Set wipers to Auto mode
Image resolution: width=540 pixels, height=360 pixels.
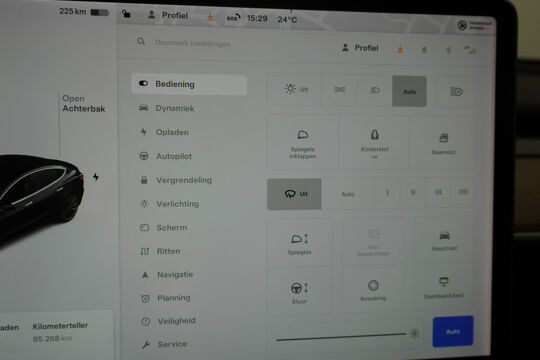click(348, 194)
